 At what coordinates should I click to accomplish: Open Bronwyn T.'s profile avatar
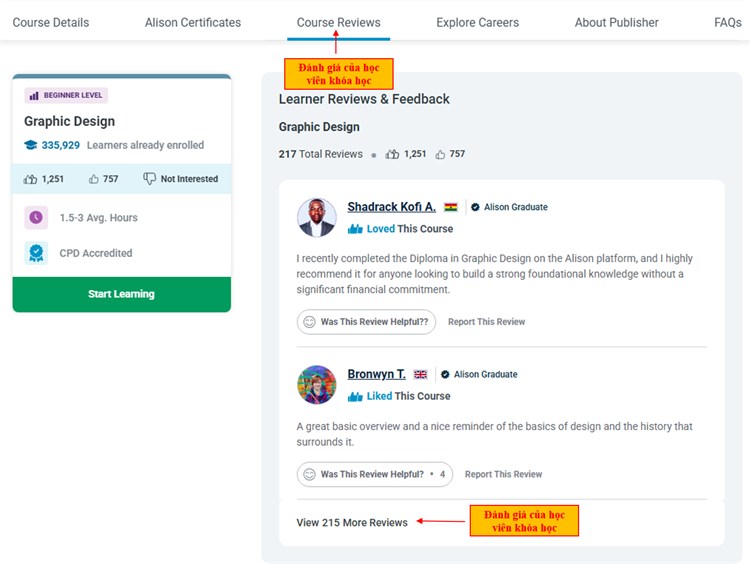tap(317, 385)
